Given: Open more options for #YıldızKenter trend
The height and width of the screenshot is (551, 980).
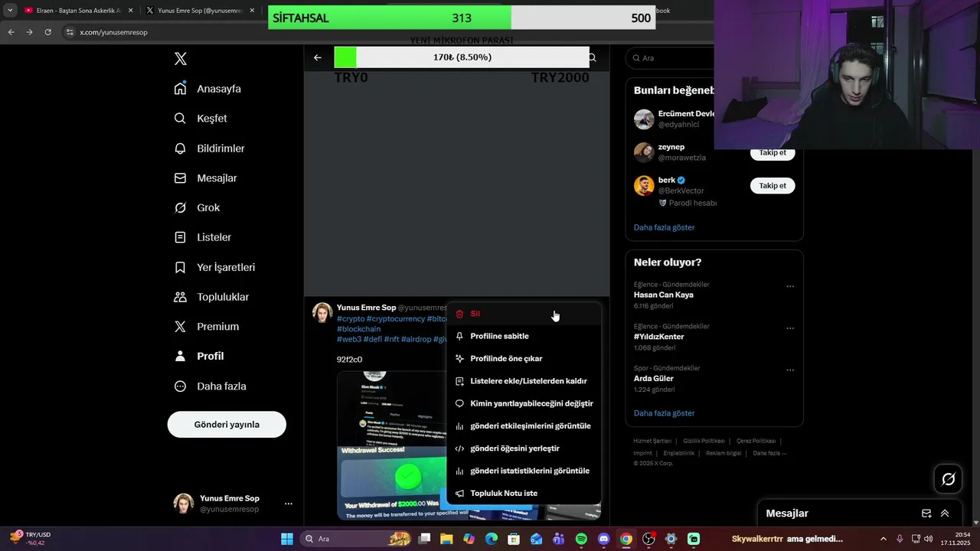Looking at the screenshot, I should pos(790,328).
